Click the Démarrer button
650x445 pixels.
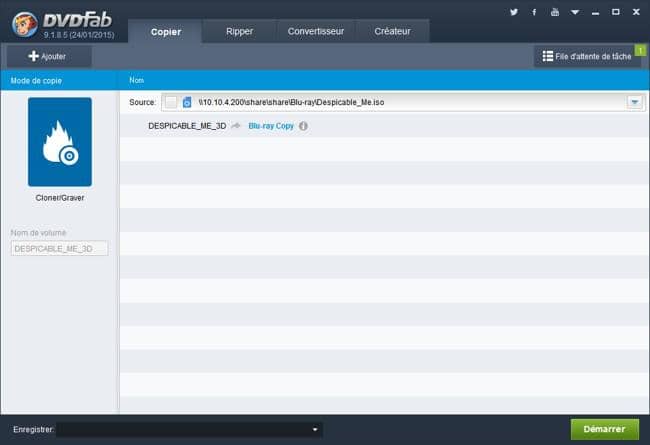pos(604,429)
